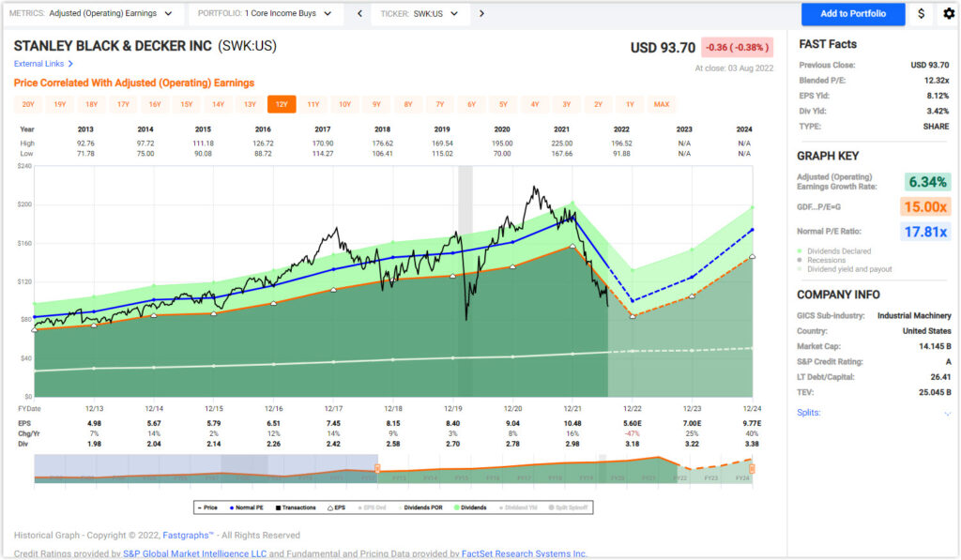Select the 19Y time range tab
961x560 pixels.
[x=59, y=104]
